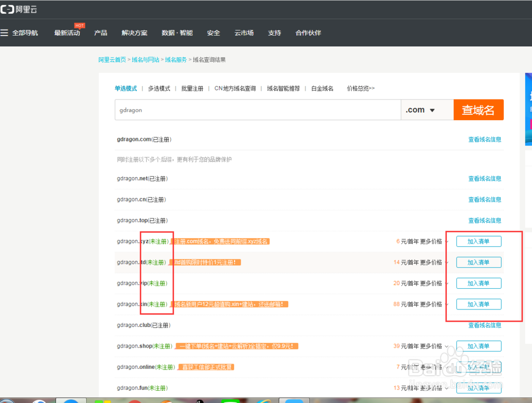532x403 pixels.
Task: Expand 更多价格 for gdragon.shop
Action: pos(434,346)
